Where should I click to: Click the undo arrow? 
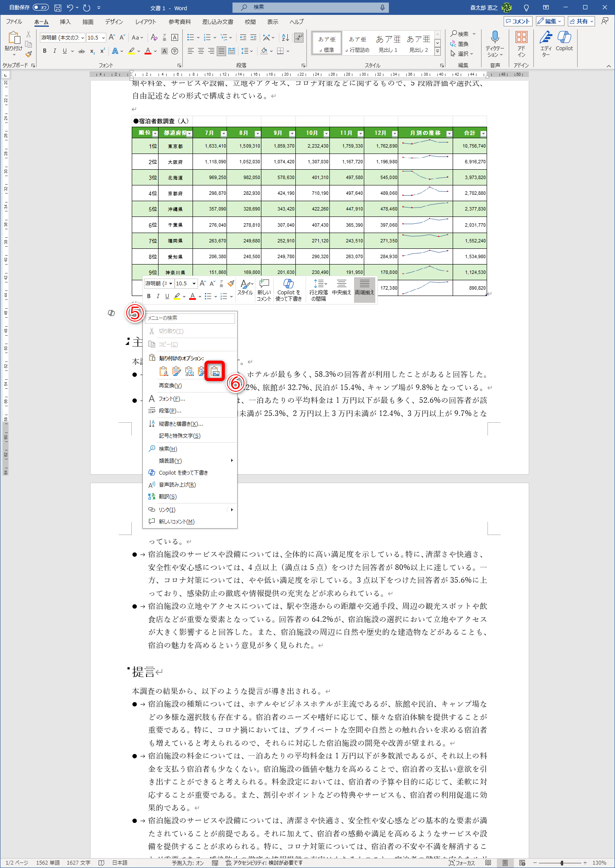[x=70, y=8]
